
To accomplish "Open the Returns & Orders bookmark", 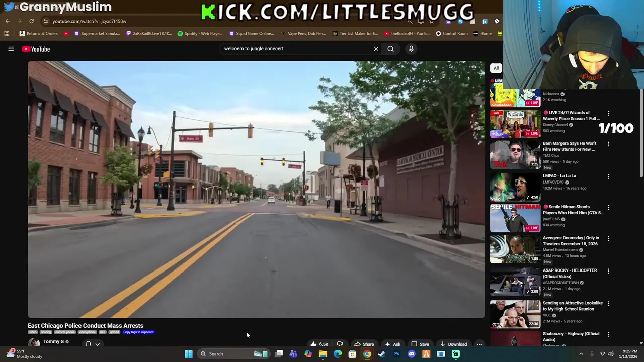I will pos(39,34).
